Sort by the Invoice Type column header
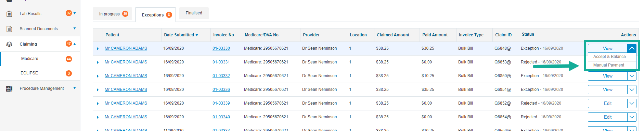Viewport: 644px width, 131px height. click(471, 35)
